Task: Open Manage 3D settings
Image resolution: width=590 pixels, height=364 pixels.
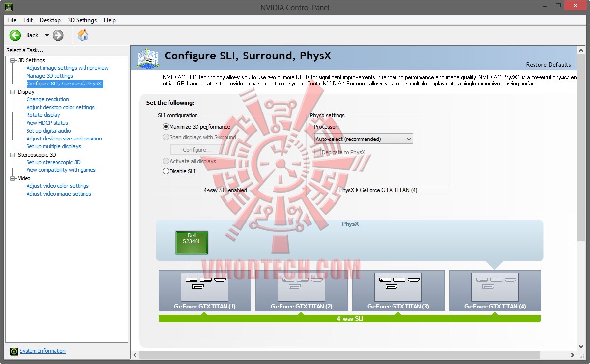Action: [x=50, y=76]
